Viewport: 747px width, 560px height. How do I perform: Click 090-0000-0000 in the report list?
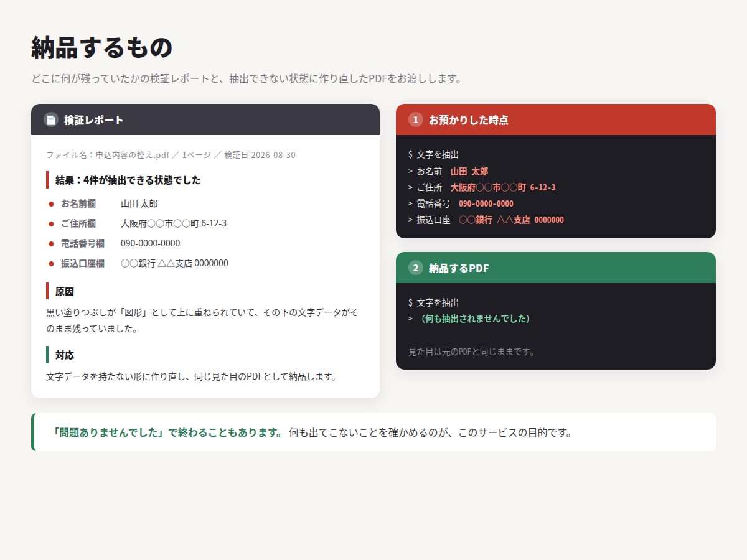pos(151,243)
